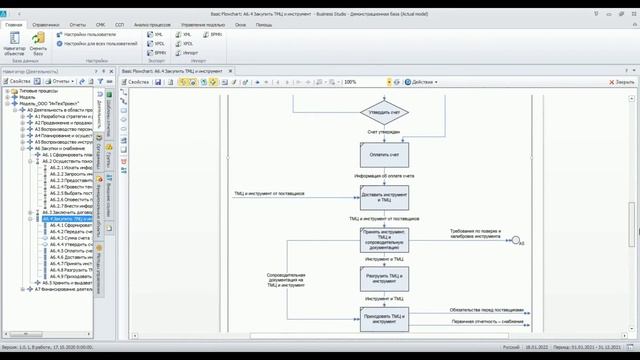The height and width of the screenshot is (360, 640).
Task: Export to XPDL in the Экспорт group
Action: [156, 43]
